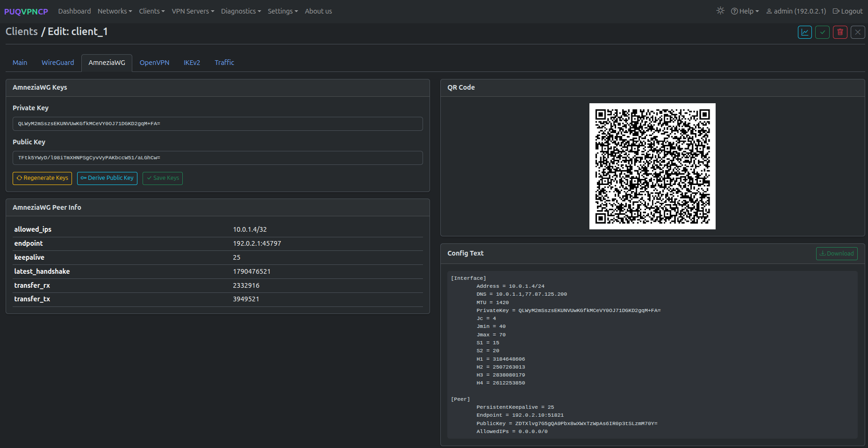
Task: Select the AmneziaWG tab
Action: coord(107,63)
